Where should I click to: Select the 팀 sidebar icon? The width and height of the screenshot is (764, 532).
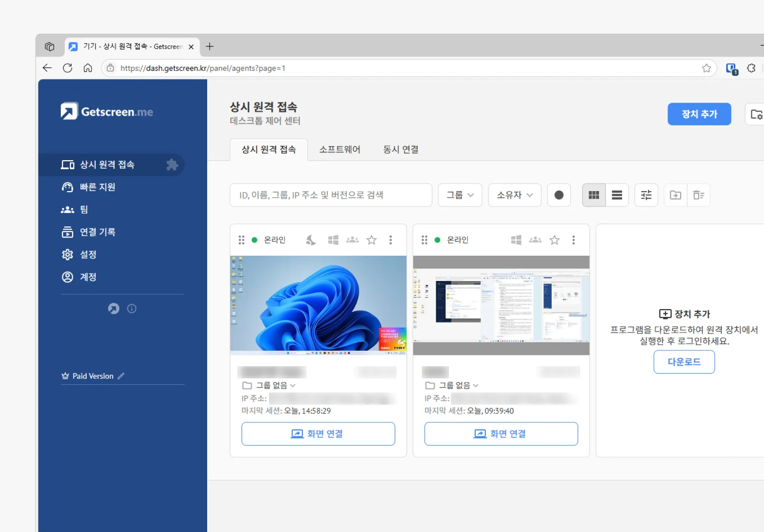coord(67,209)
